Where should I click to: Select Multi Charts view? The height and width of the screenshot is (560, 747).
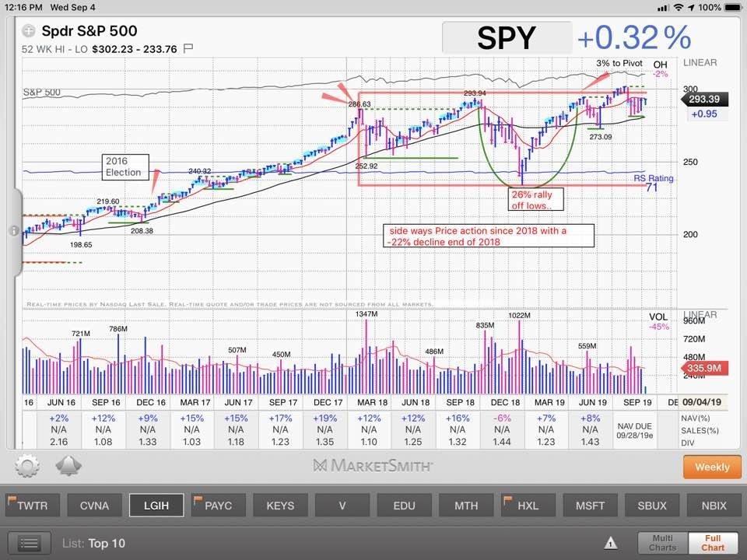pos(663,543)
